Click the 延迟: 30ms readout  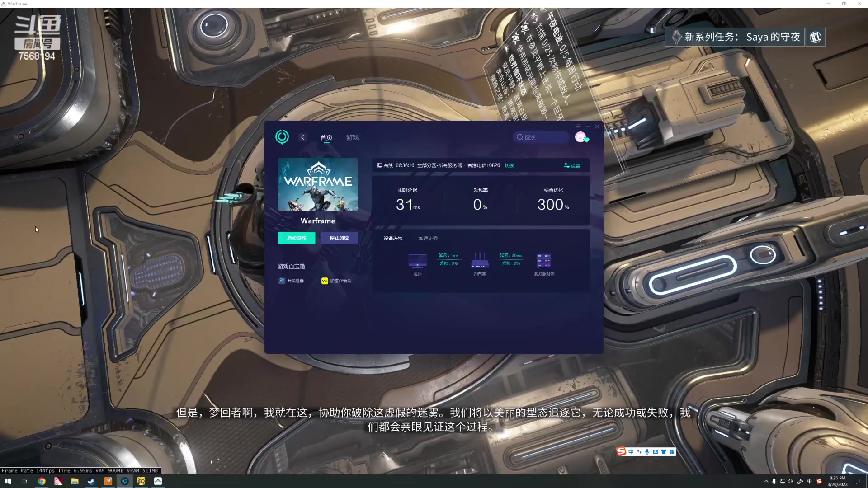(x=511, y=255)
